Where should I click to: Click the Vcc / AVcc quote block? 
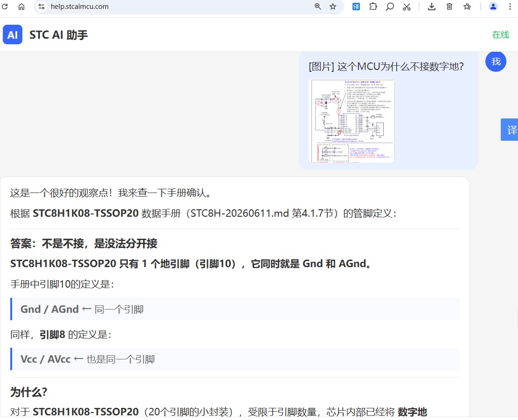[x=235, y=359]
